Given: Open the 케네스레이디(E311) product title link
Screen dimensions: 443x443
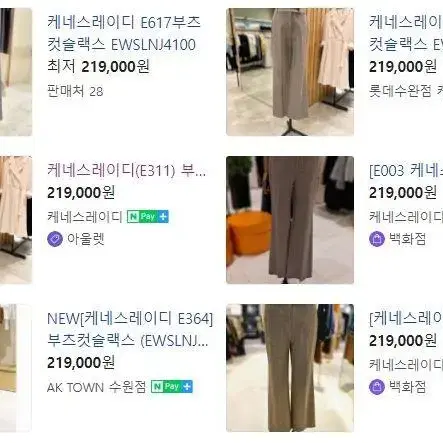Looking at the screenshot, I should 127,171.
